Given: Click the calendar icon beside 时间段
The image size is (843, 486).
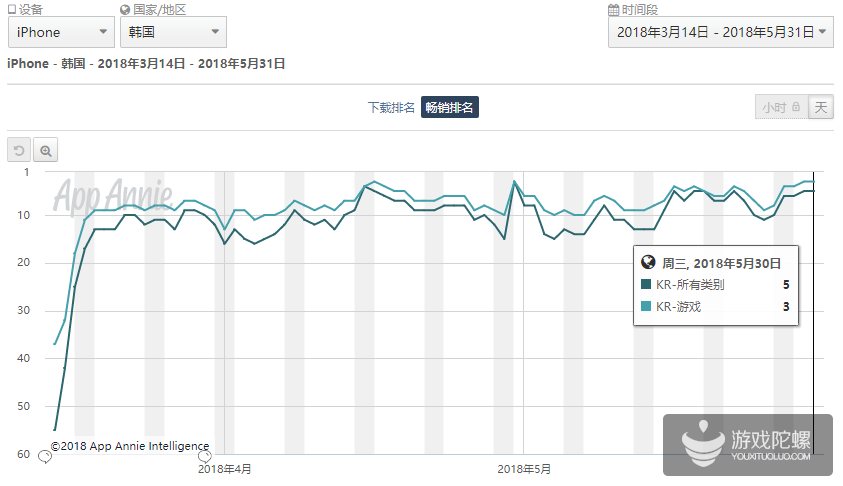Looking at the screenshot, I should 614,9.
